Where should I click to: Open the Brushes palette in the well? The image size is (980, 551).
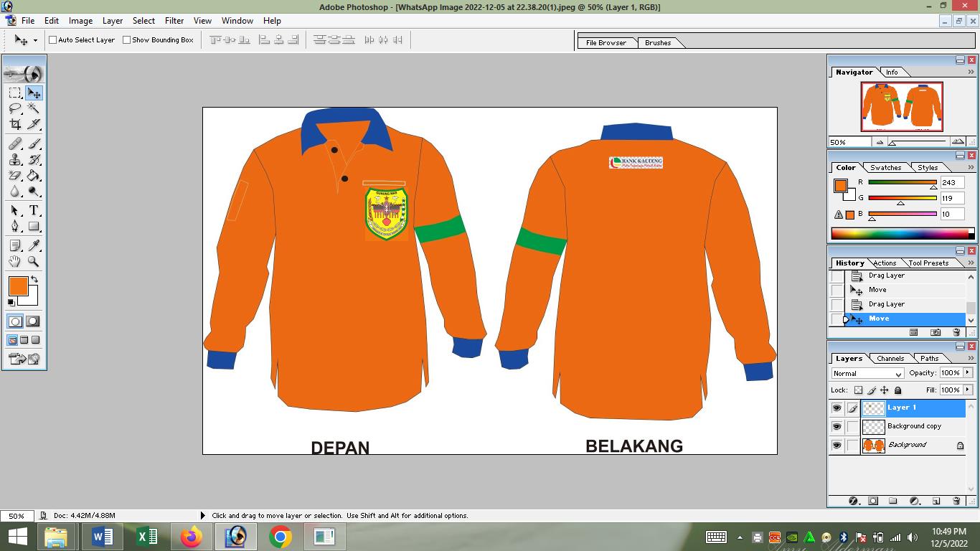[657, 43]
